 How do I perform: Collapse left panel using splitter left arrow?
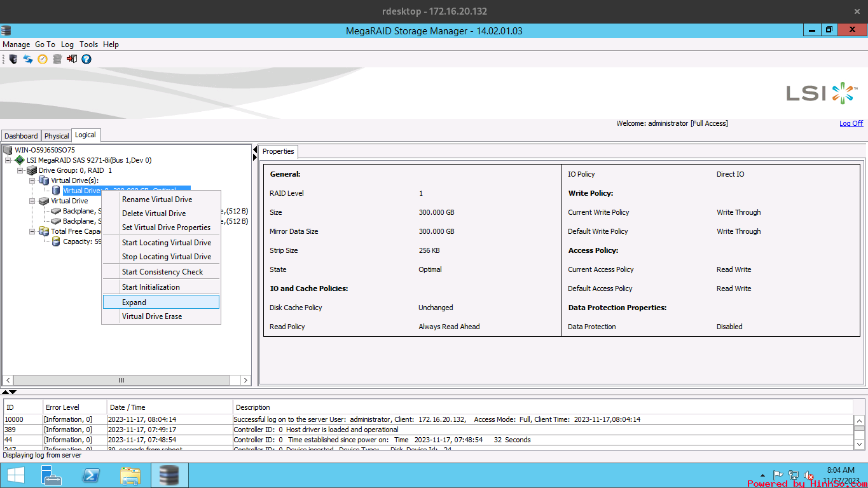click(255, 150)
